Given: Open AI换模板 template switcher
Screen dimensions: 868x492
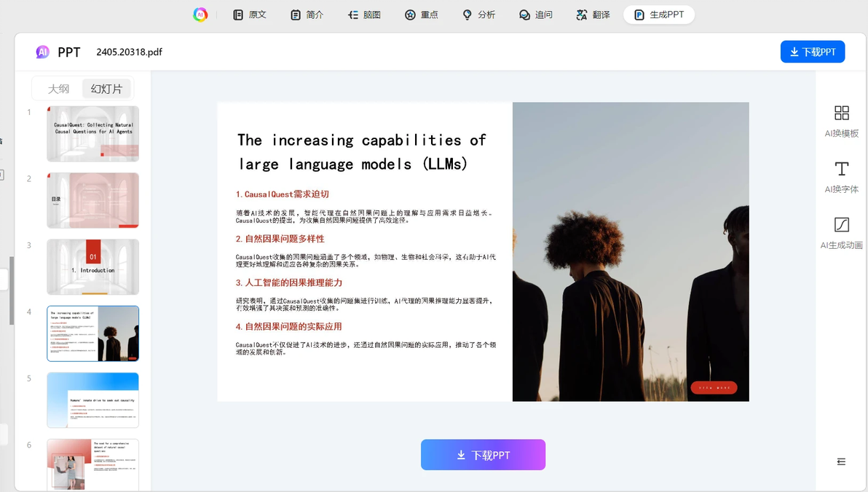Looking at the screenshot, I should [x=842, y=122].
